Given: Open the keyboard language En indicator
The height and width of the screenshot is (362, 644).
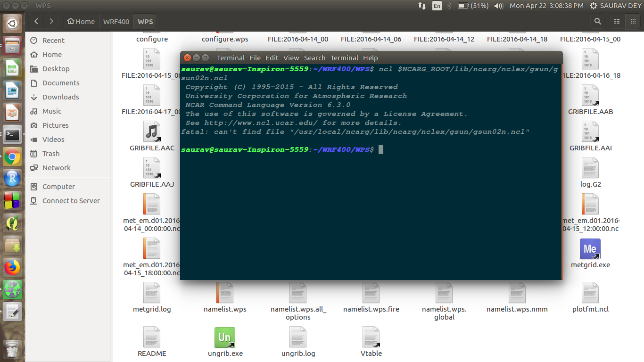Looking at the screenshot, I should (437, 6).
